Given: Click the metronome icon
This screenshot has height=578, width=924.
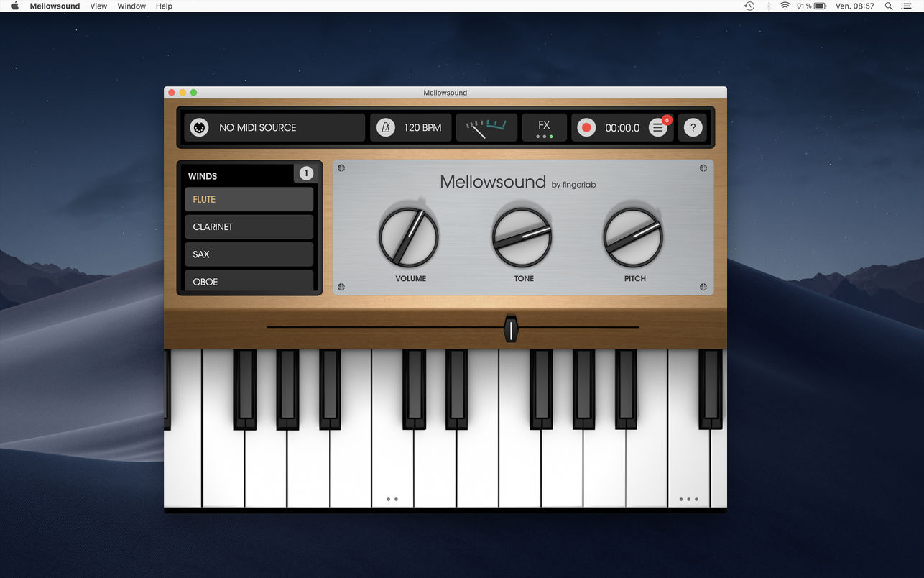Looking at the screenshot, I should (386, 127).
